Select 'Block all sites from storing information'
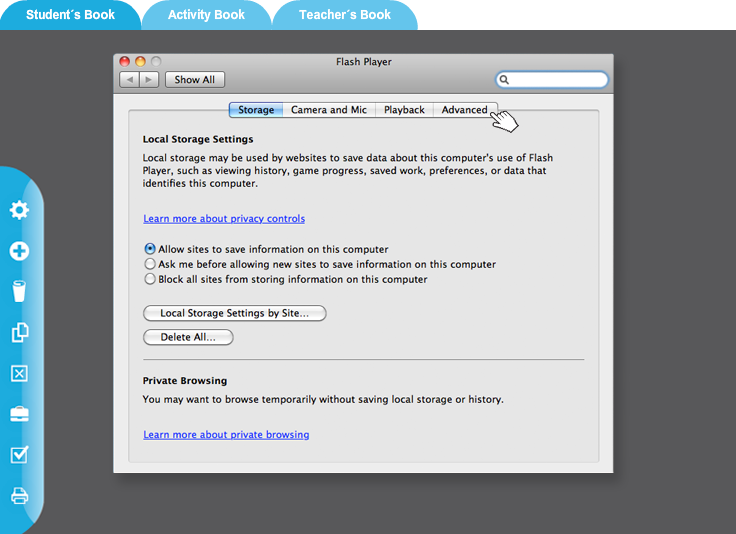The height and width of the screenshot is (534, 736). click(x=150, y=280)
